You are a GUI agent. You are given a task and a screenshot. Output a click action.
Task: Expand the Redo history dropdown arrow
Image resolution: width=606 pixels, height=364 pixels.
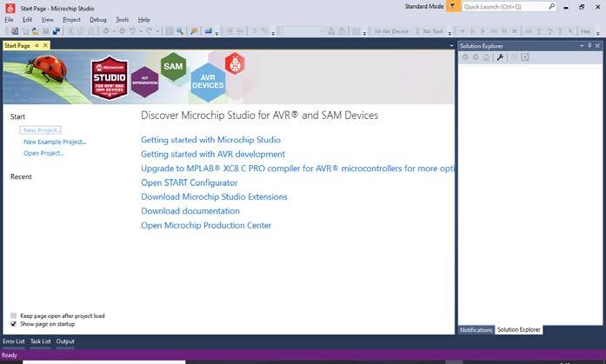(x=157, y=31)
